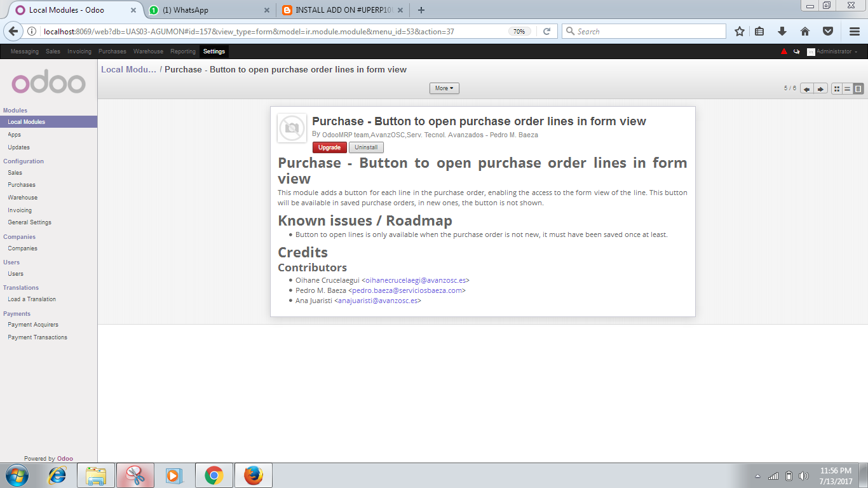
Task: Reload the page with refresh icon
Action: click(x=546, y=31)
